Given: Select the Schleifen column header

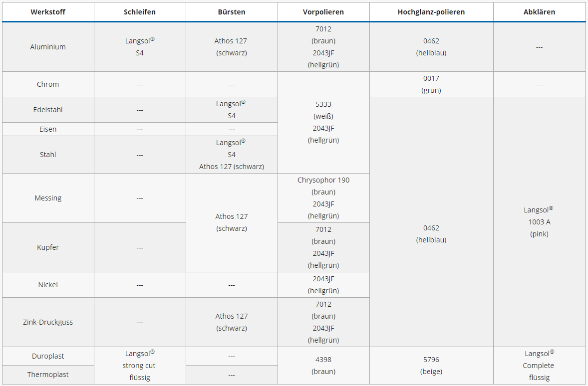Looking at the screenshot, I should pos(140,12).
